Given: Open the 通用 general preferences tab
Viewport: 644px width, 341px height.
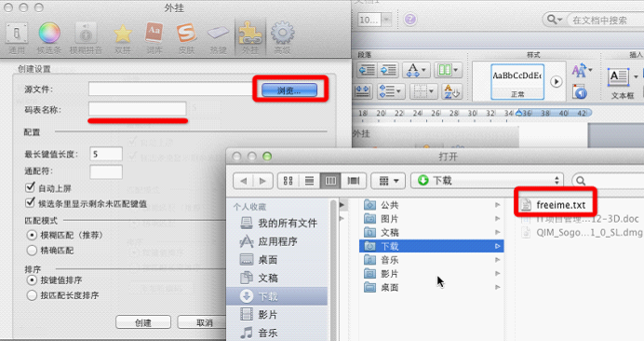Looking at the screenshot, I should pyautogui.click(x=17, y=38).
